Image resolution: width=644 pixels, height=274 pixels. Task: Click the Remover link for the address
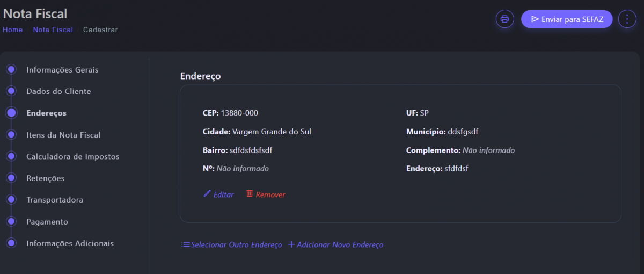click(x=270, y=194)
